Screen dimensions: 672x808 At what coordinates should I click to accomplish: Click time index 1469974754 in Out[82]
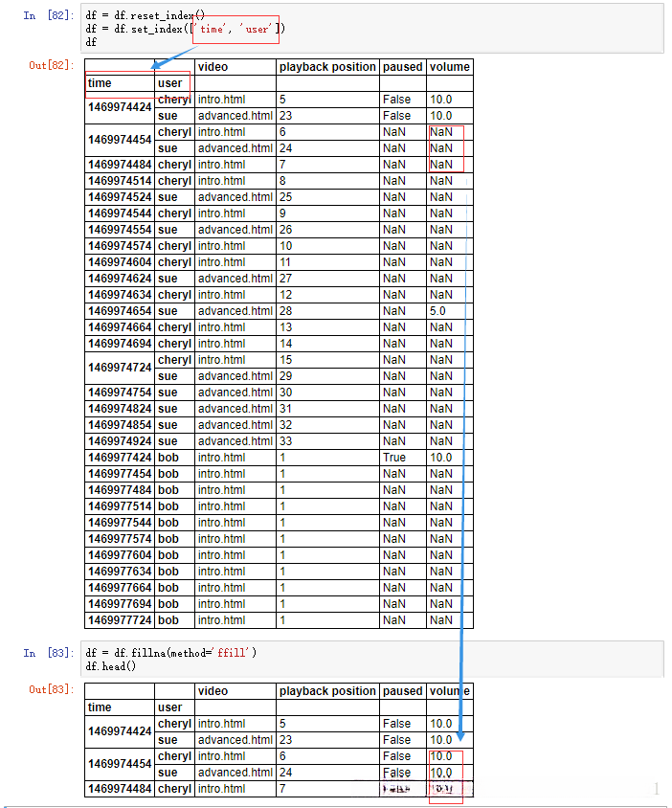(120, 393)
